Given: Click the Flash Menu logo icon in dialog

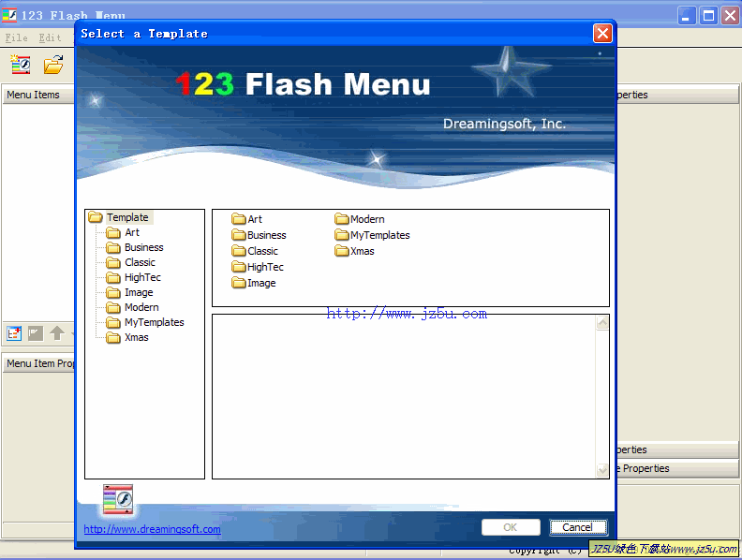Looking at the screenshot, I should [x=118, y=499].
